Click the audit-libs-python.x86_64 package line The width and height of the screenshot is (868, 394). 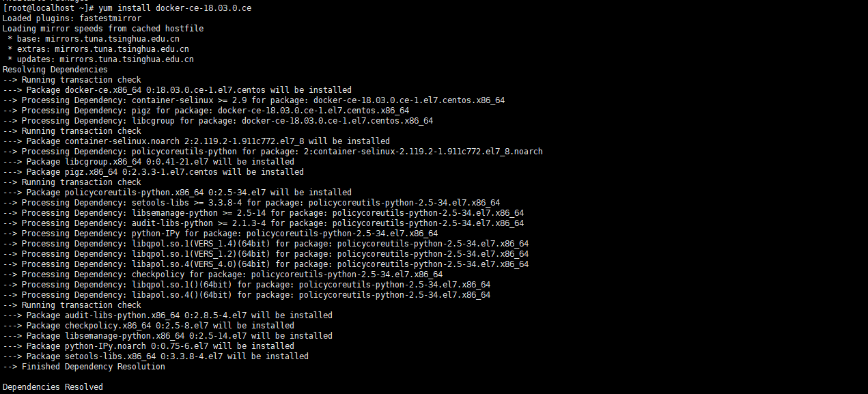tap(168, 315)
